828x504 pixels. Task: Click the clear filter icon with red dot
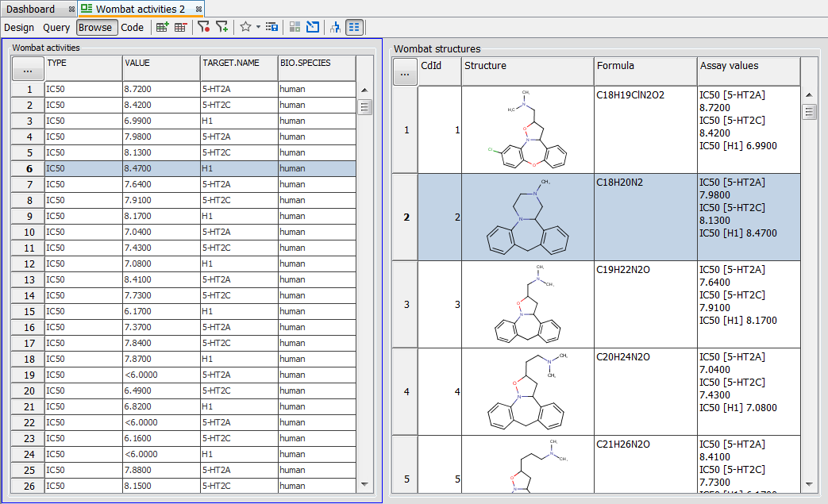click(203, 27)
